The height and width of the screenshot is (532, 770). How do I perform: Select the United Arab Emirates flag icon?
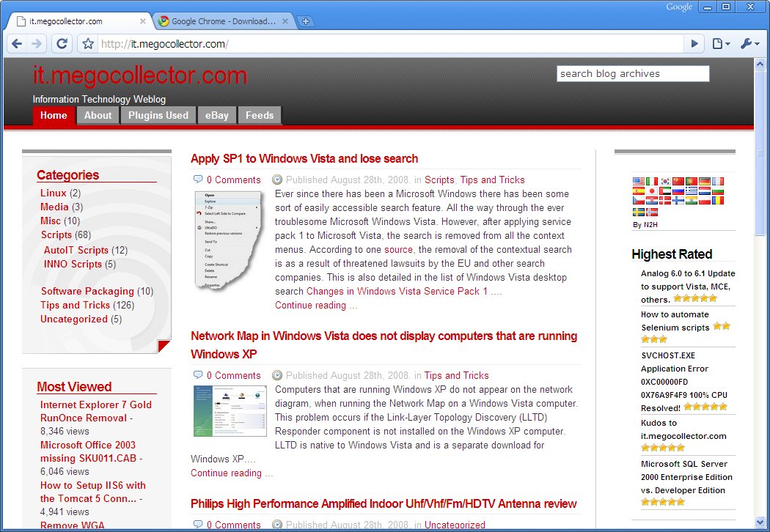pyautogui.click(x=665, y=191)
